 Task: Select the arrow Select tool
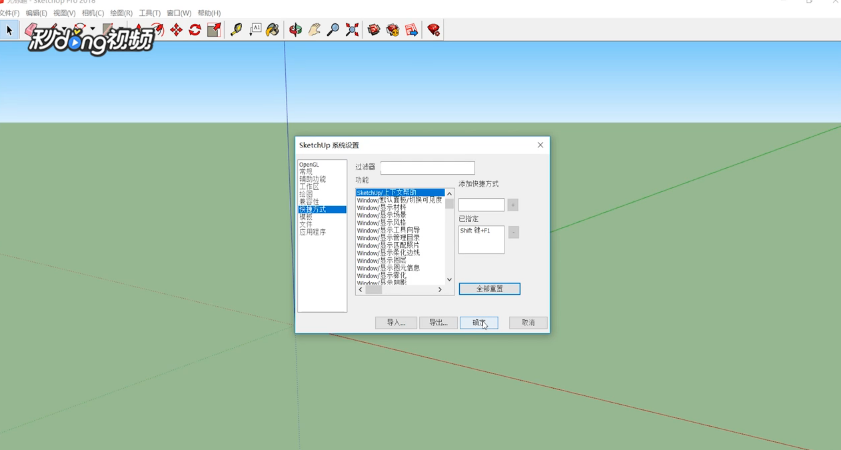[x=9, y=30]
